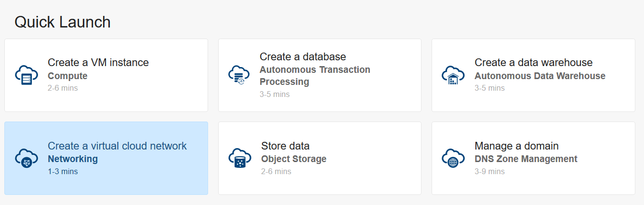This screenshot has width=644, height=205.
Task: Click the database cloud icon
Action: coord(239,75)
